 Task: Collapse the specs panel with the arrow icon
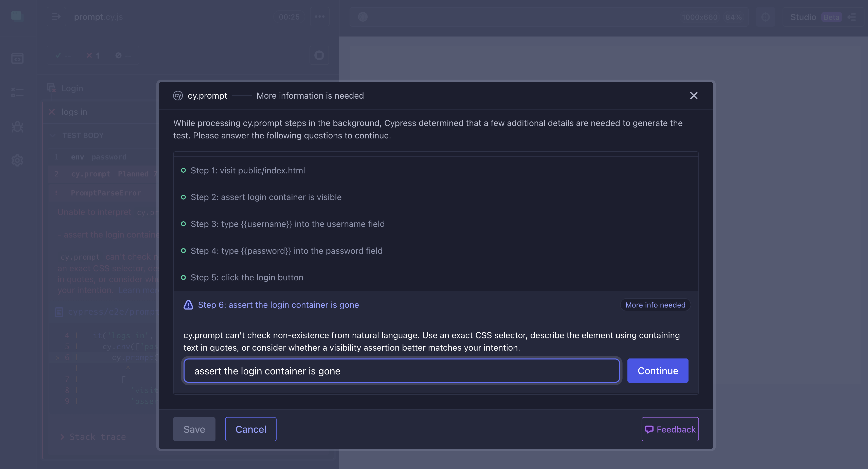56,16
